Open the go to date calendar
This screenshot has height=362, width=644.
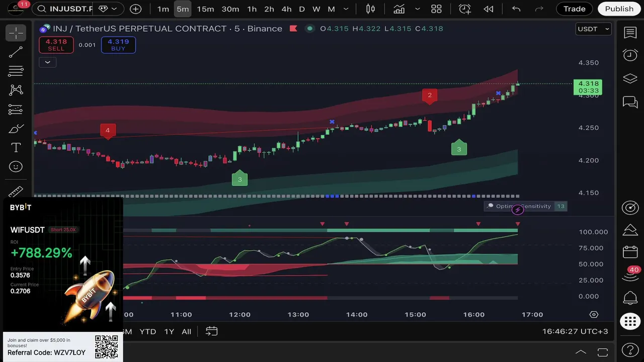[x=212, y=331]
